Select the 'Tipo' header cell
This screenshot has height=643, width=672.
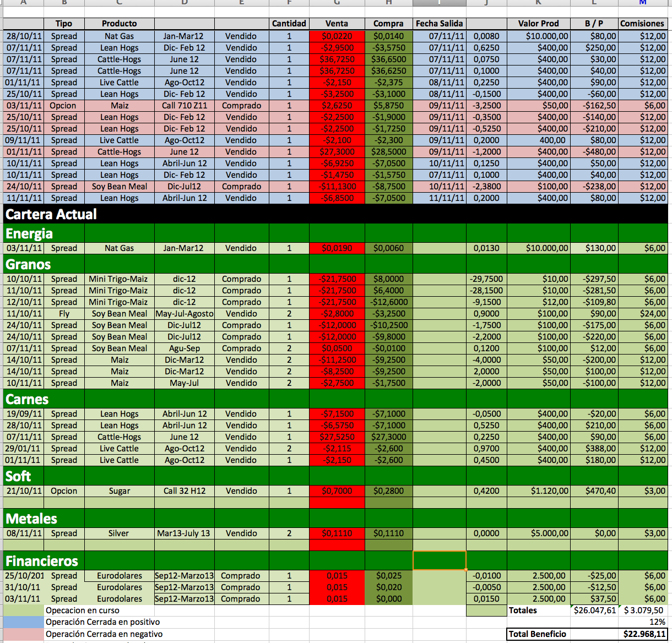tap(64, 24)
